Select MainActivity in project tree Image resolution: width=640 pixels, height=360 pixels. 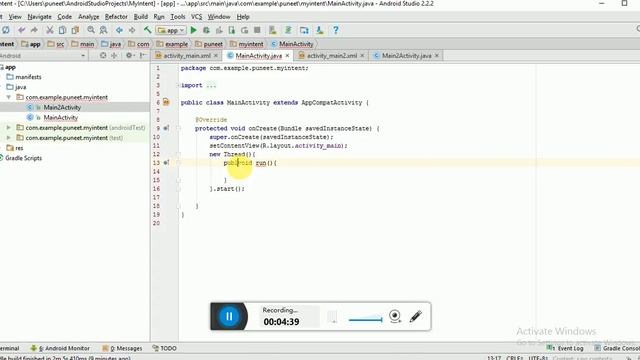point(60,118)
